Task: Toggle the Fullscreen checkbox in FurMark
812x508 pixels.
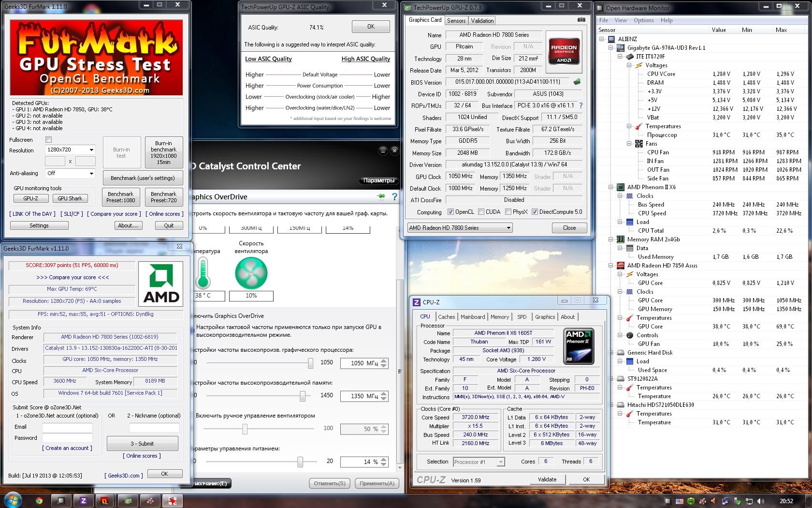Action: (48, 140)
